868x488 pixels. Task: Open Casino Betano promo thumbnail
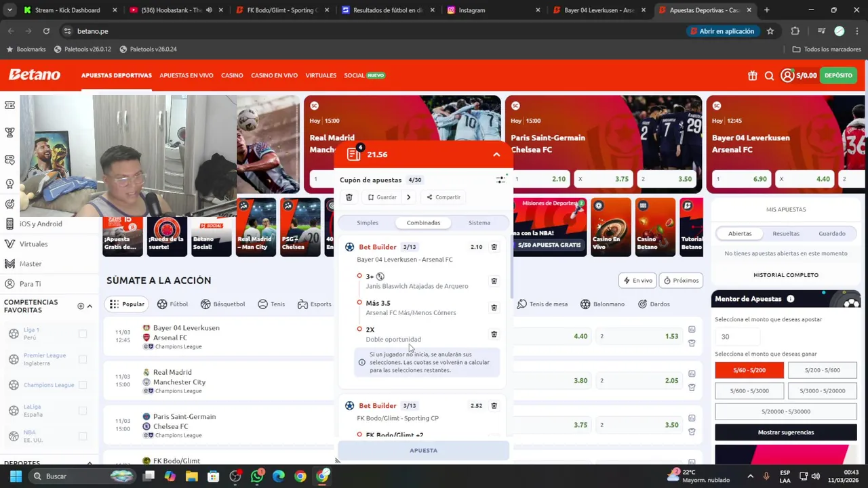[x=655, y=227]
